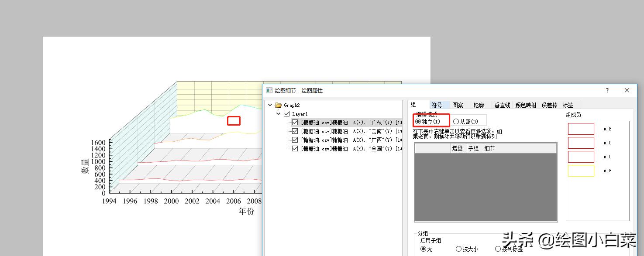Click the 细节 column header
The width and height of the screenshot is (644, 256).
tap(520, 148)
